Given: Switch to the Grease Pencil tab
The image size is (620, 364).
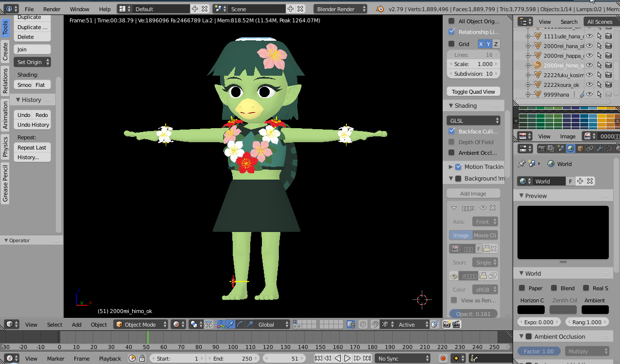Looking at the screenshot, I should click(5, 183).
